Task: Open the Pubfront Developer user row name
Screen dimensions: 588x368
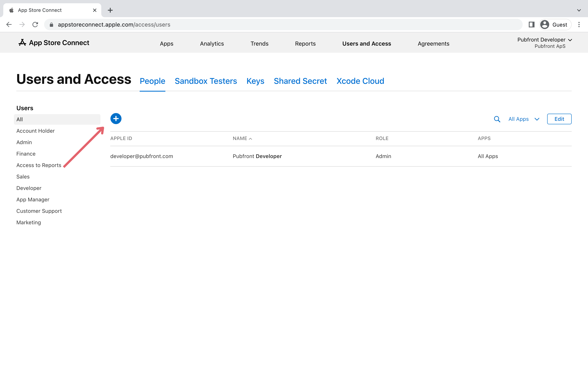Action: click(257, 156)
